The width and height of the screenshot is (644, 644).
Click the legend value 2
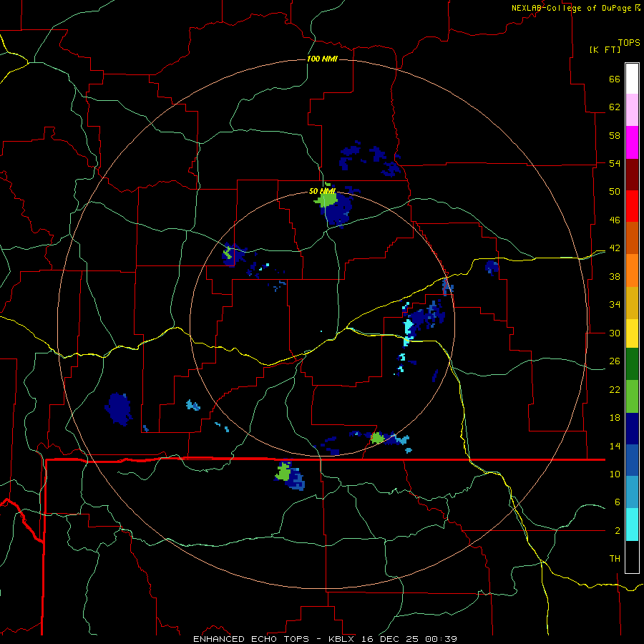coord(618,531)
